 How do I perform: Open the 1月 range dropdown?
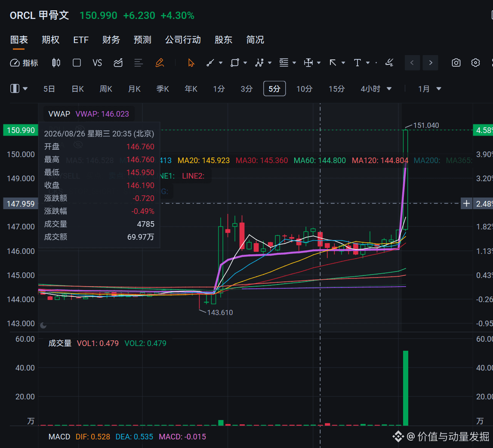pos(429,89)
